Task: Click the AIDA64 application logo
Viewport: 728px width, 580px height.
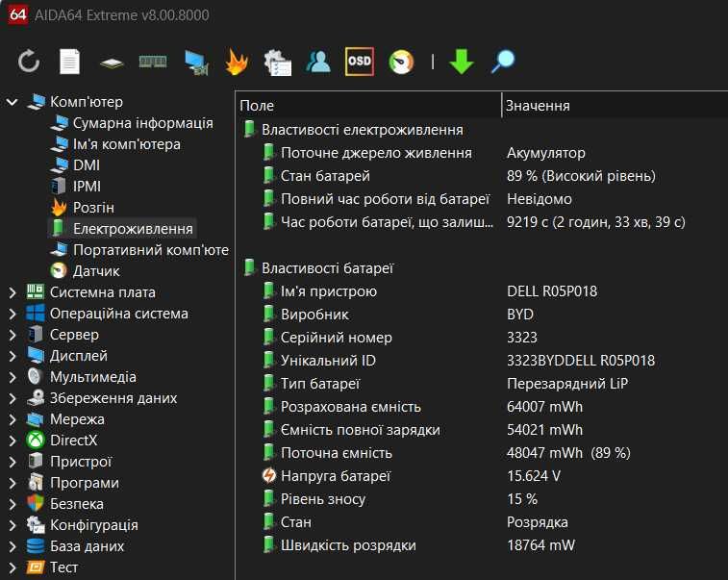Action: (x=17, y=14)
